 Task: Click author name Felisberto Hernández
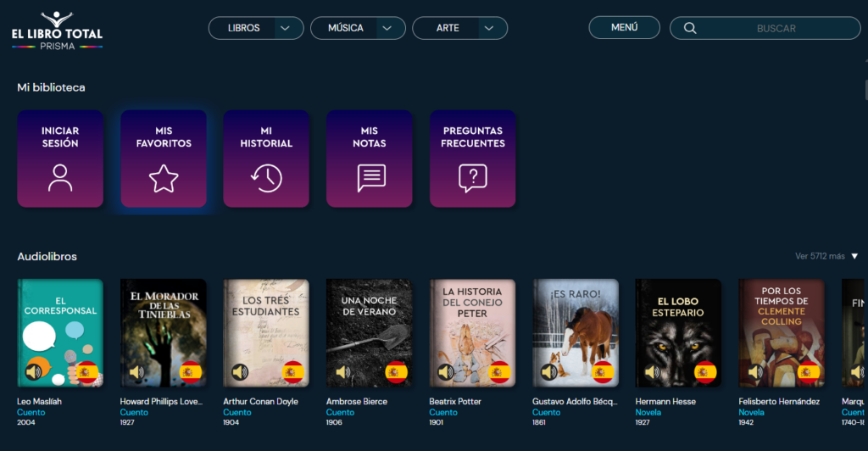pos(779,402)
